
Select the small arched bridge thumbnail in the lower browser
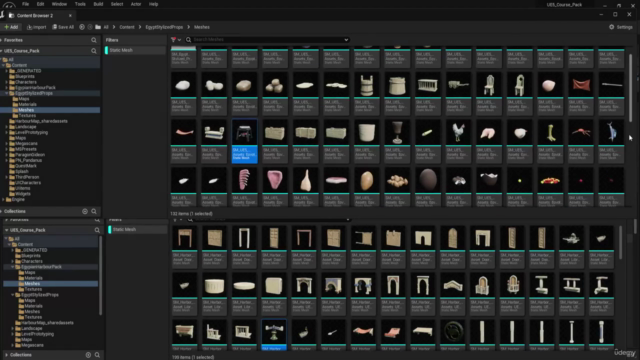453,284
